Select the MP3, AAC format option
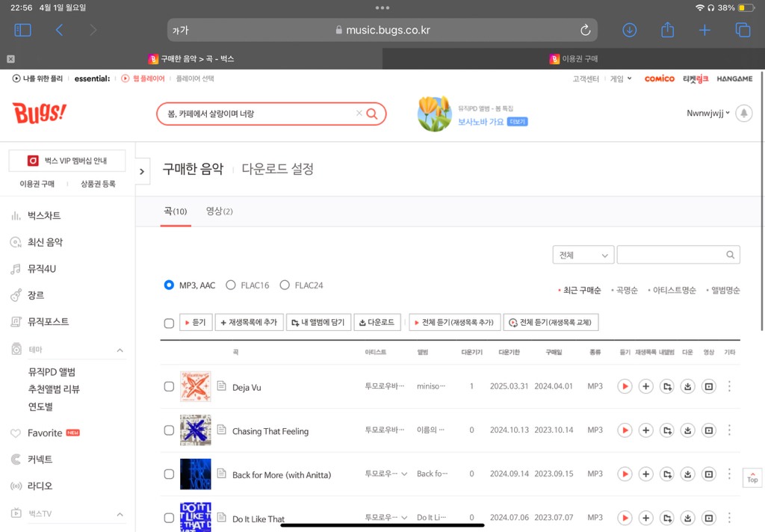Image resolution: width=765 pixels, height=532 pixels. 169,285
